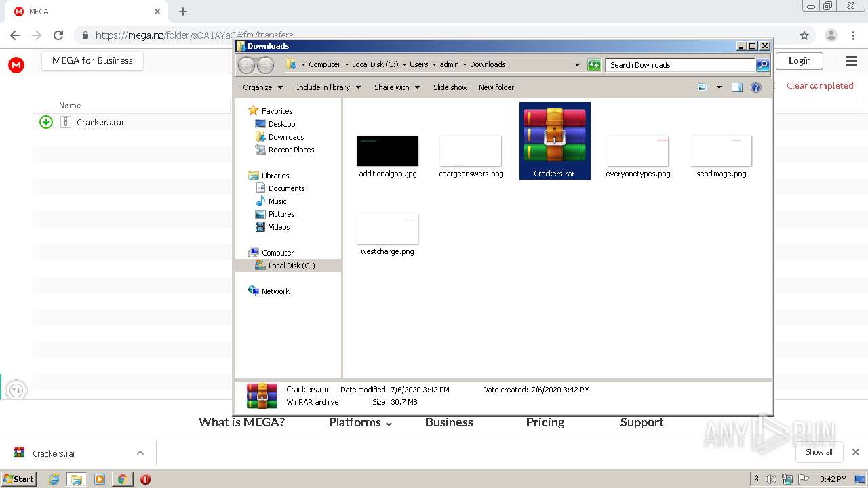Viewport: 868px width, 488px height.
Task: Click the Search Downloads field
Action: [x=680, y=65]
